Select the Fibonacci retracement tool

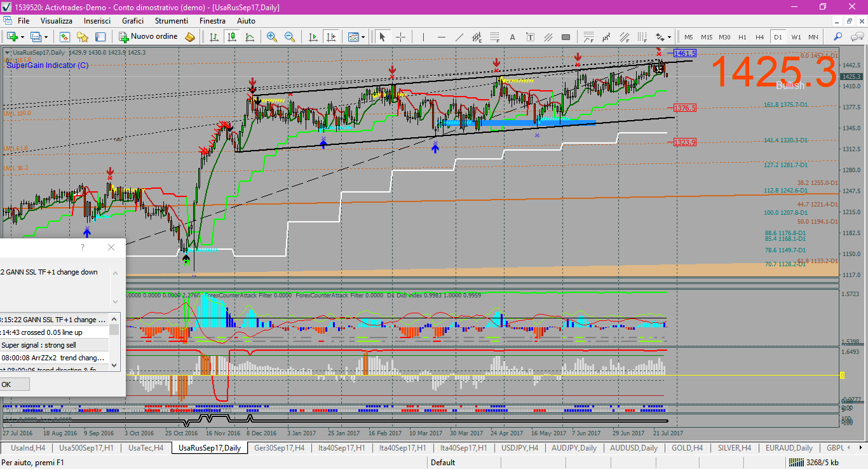click(x=494, y=37)
